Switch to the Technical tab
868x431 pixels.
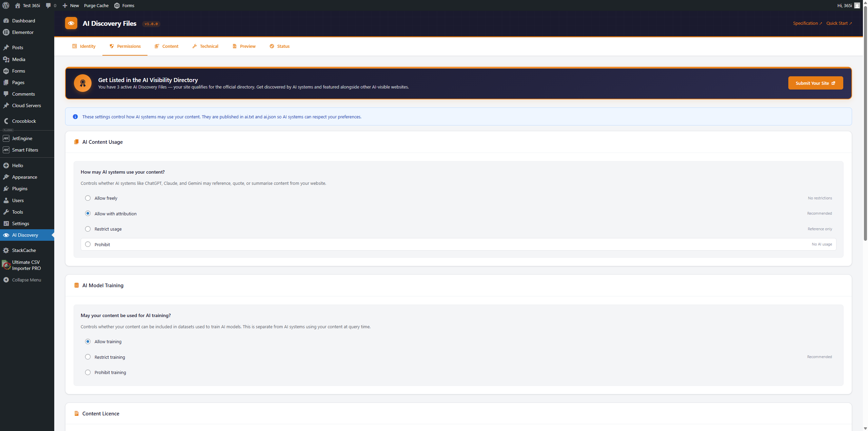tap(205, 46)
